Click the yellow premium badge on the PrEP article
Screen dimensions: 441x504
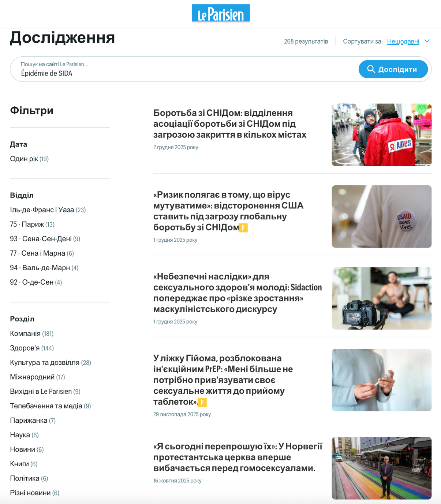(x=202, y=402)
